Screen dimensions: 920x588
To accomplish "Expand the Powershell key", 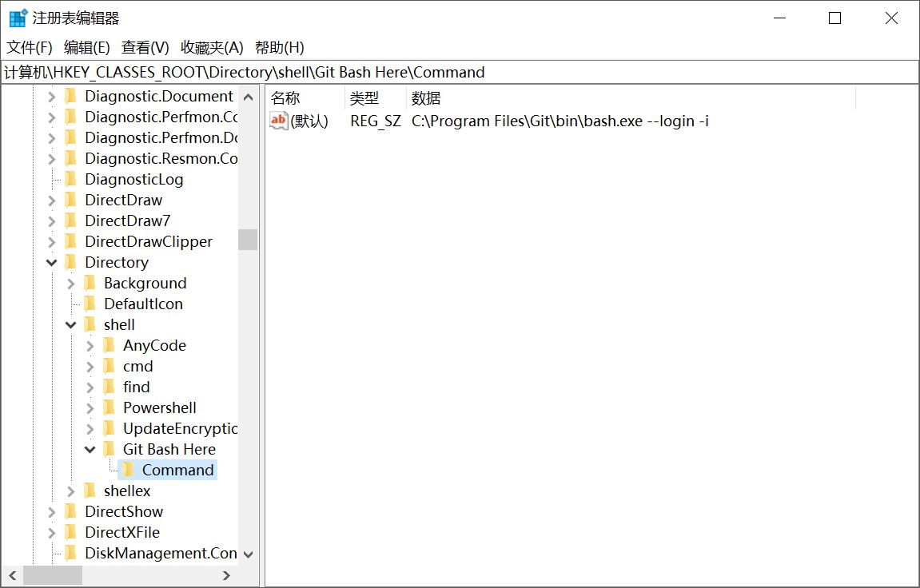I will click(90, 407).
